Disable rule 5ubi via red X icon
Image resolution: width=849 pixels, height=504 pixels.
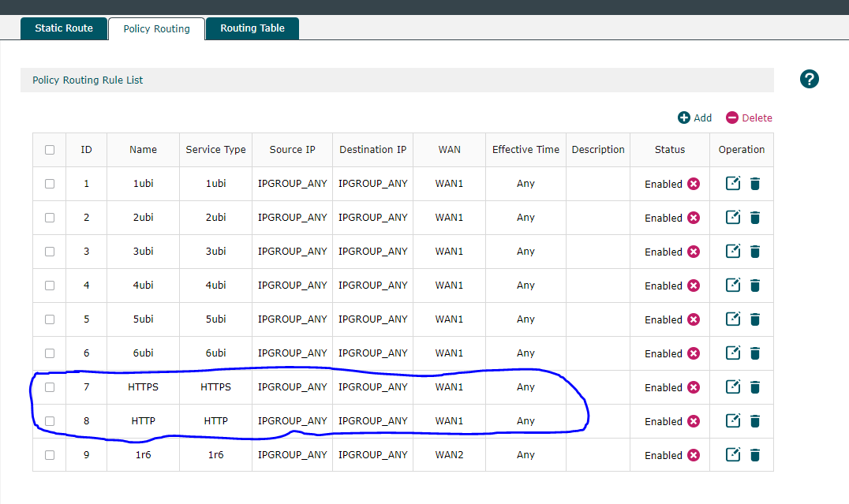pyautogui.click(x=693, y=319)
